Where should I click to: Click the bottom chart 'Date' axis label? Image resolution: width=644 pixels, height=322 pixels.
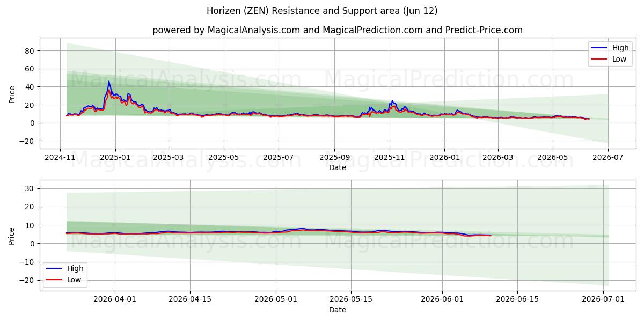[x=338, y=310]
